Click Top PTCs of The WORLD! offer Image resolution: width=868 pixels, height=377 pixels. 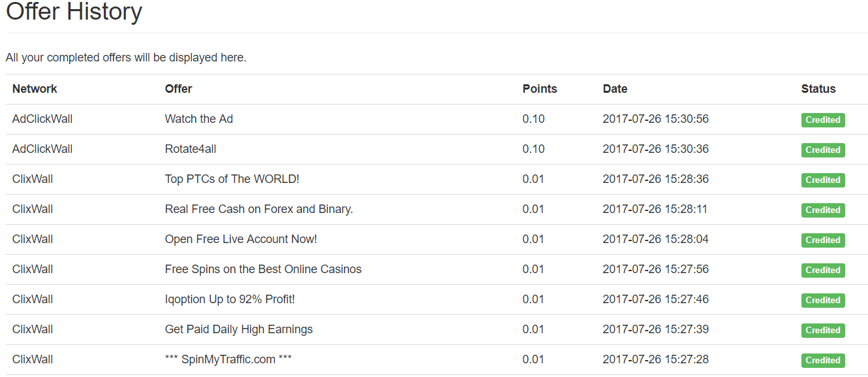[x=232, y=179]
